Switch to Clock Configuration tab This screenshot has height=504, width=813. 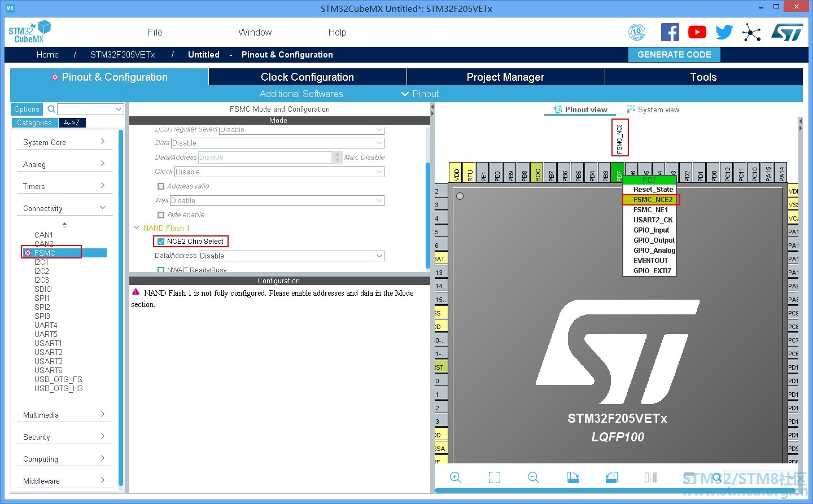[307, 77]
